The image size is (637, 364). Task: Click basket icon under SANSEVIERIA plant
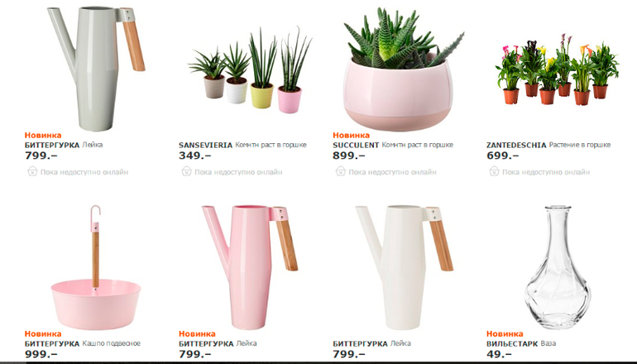pos(186,171)
